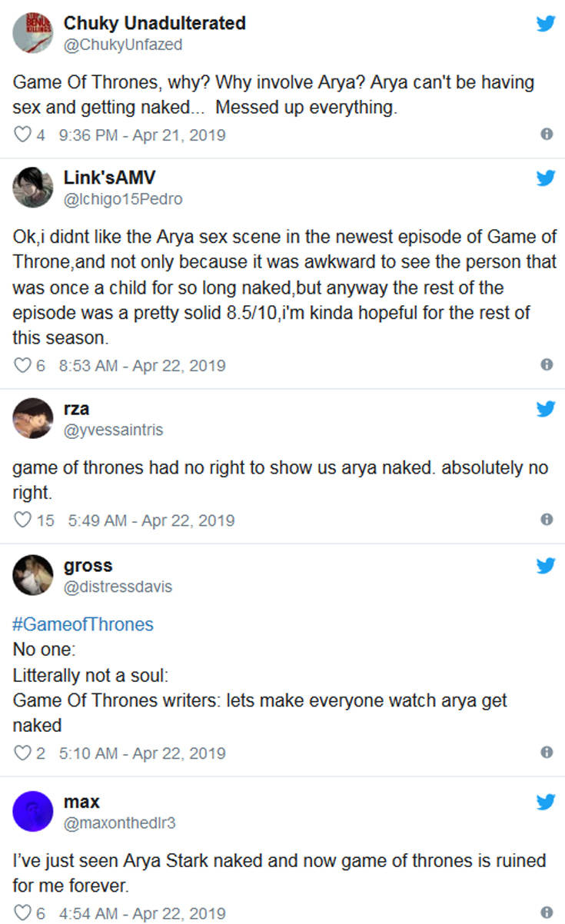
Task: Open the #GameofThrones hashtag link
Action: [x=83, y=624]
